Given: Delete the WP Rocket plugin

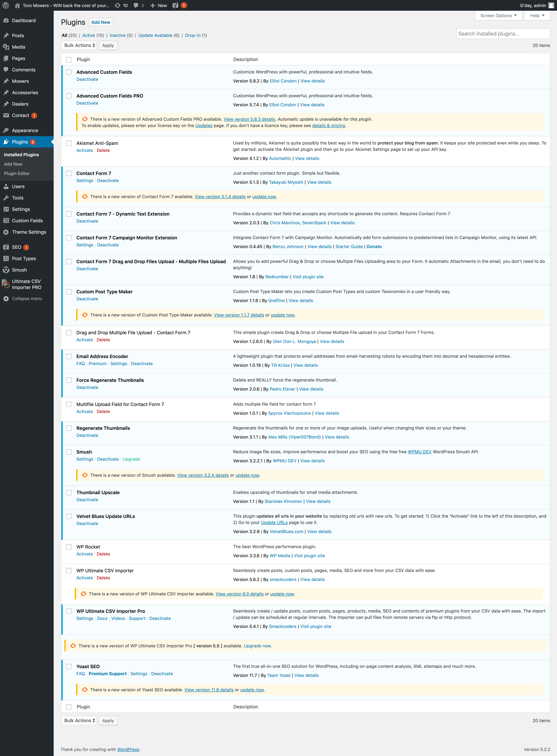Looking at the screenshot, I should [x=103, y=554].
